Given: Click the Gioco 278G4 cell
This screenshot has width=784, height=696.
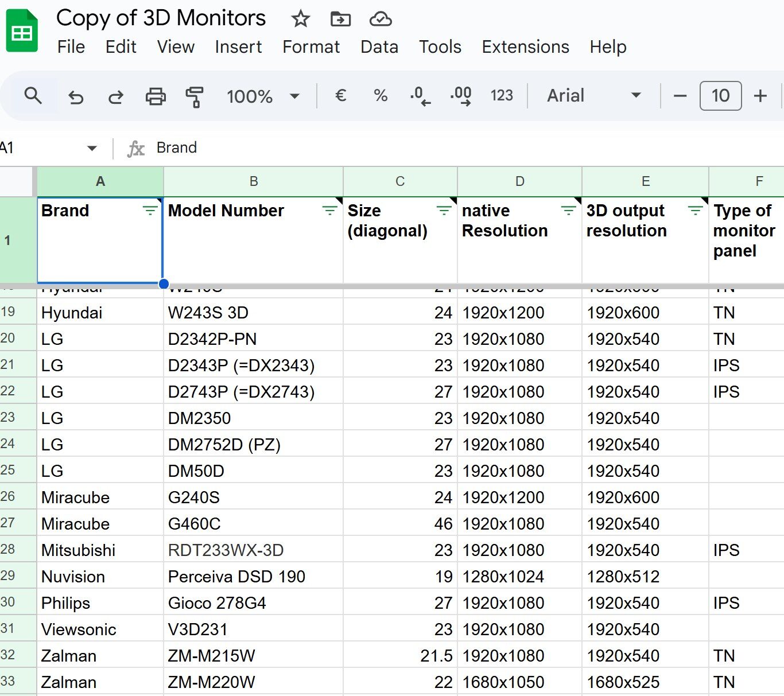Looking at the screenshot, I should pos(254,603).
